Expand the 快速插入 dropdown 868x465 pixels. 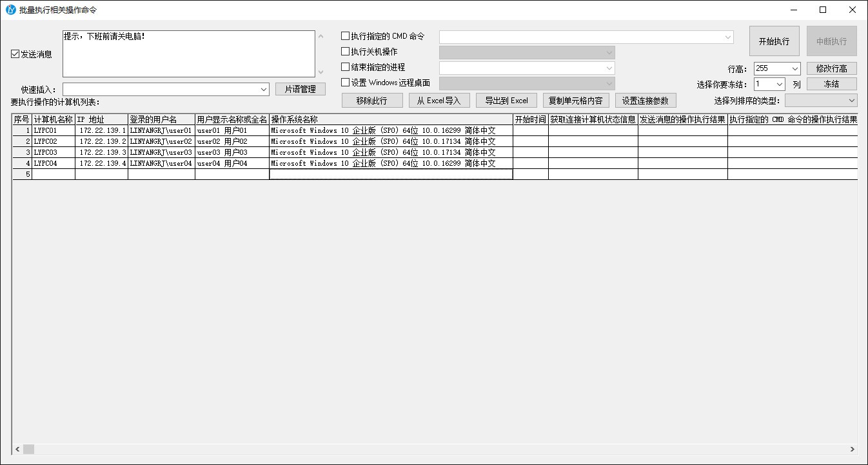coord(263,90)
